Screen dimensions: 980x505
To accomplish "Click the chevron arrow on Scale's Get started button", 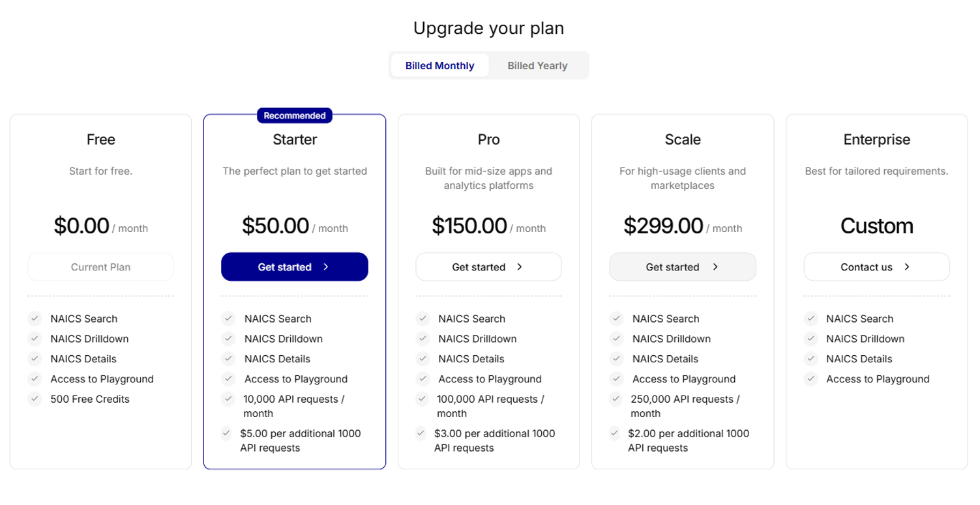I will pos(715,267).
